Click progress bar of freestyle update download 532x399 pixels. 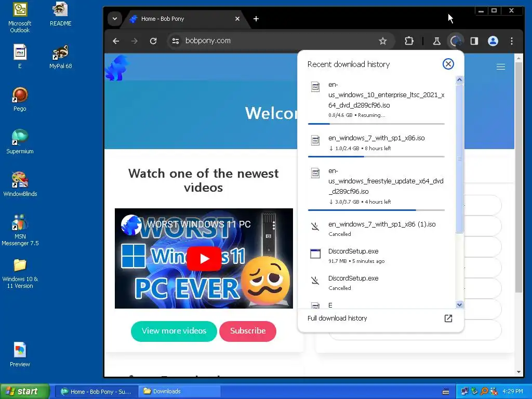click(x=376, y=210)
